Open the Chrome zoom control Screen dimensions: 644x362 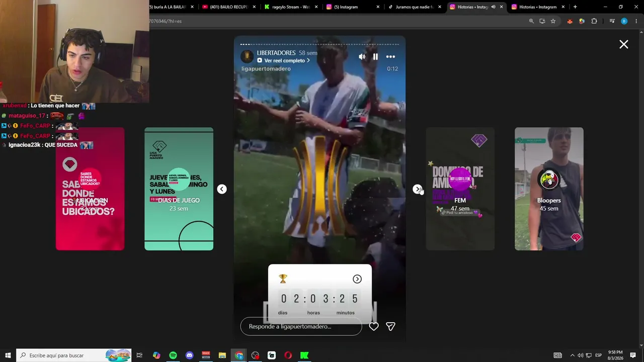click(x=531, y=21)
